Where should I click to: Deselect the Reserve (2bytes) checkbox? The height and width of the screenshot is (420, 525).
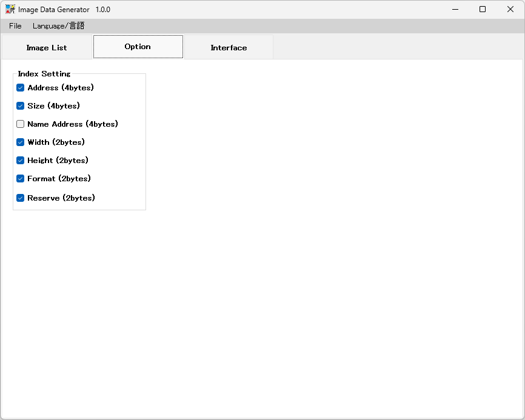point(21,198)
